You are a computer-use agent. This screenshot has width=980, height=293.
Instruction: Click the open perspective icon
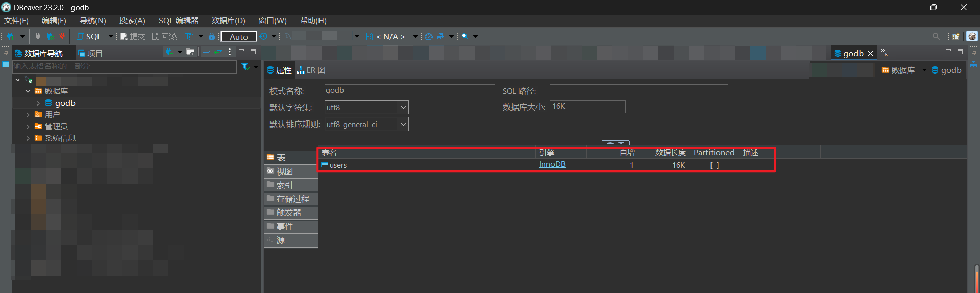pyautogui.click(x=955, y=36)
